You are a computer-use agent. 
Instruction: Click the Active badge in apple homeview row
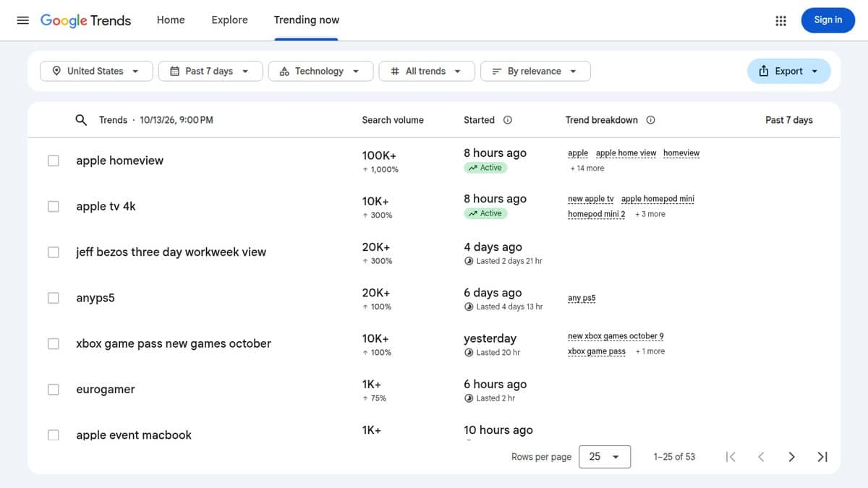tap(485, 168)
